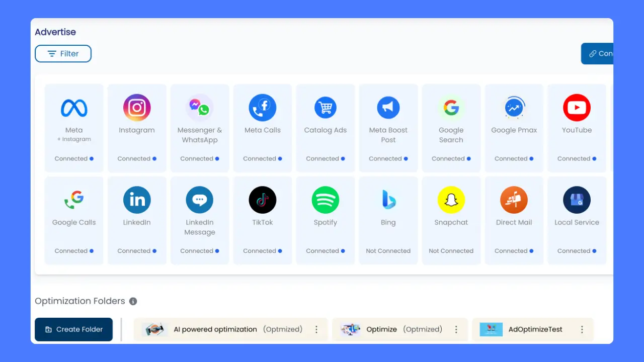Show Optimization Folders info tooltip icon
This screenshot has width=644, height=362.
133,301
